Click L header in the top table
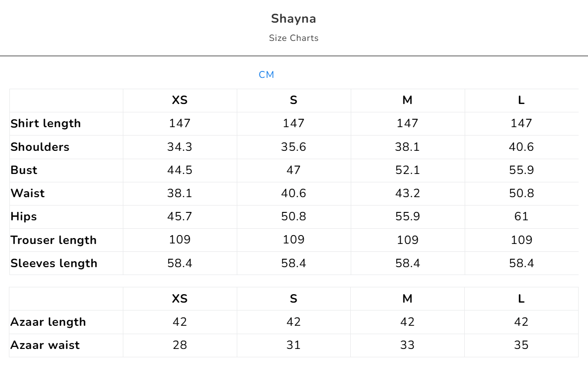 tap(521, 100)
